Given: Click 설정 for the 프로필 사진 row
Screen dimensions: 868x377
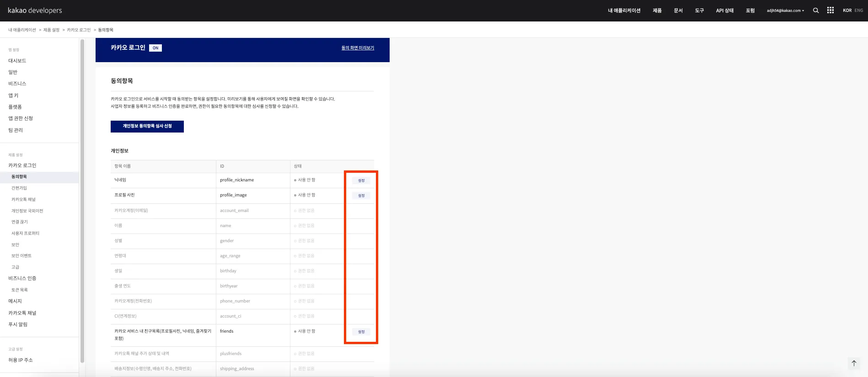Looking at the screenshot, I should pyautogui.click(x=361, y=196).
